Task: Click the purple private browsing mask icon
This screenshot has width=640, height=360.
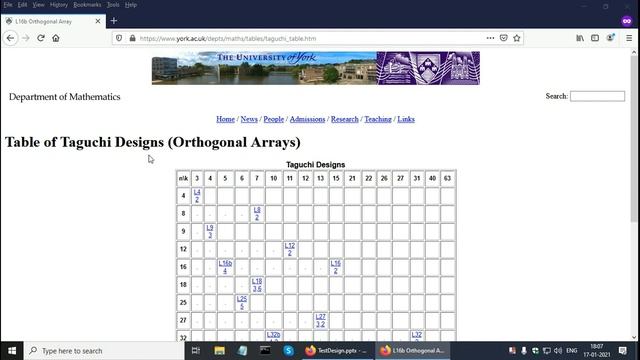Action: 627,21
